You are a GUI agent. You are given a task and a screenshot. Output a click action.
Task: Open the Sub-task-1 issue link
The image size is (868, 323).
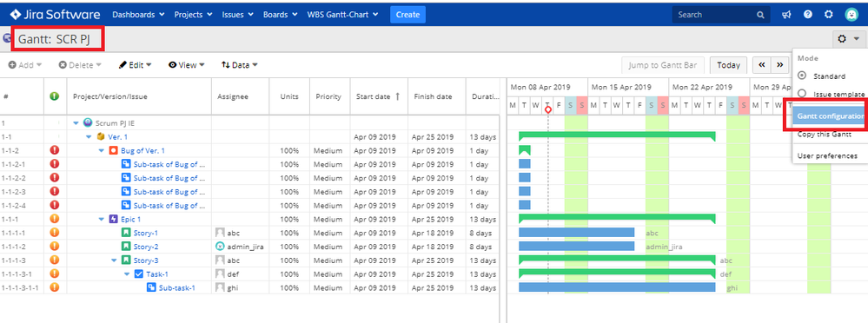click(177, 287)
